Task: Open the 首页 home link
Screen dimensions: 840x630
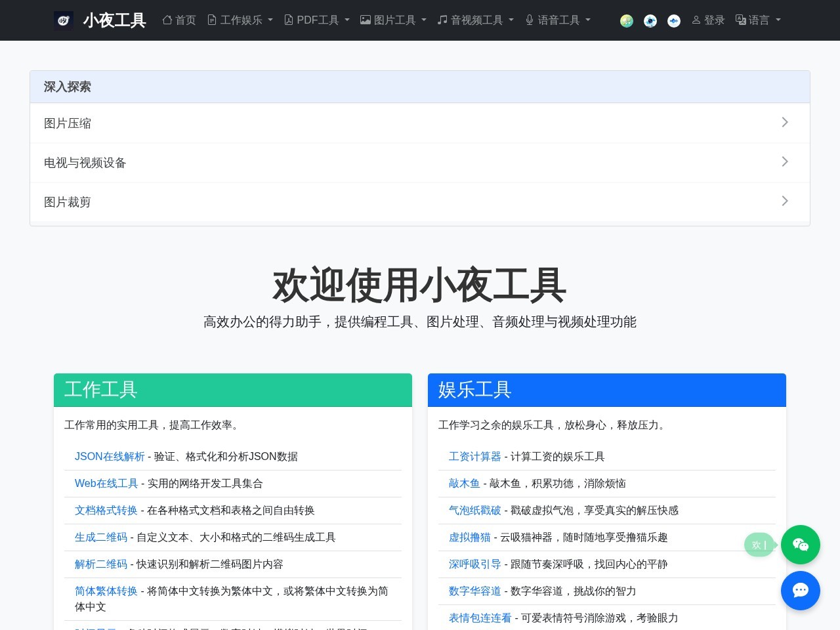Action: (x=179, y=20)
